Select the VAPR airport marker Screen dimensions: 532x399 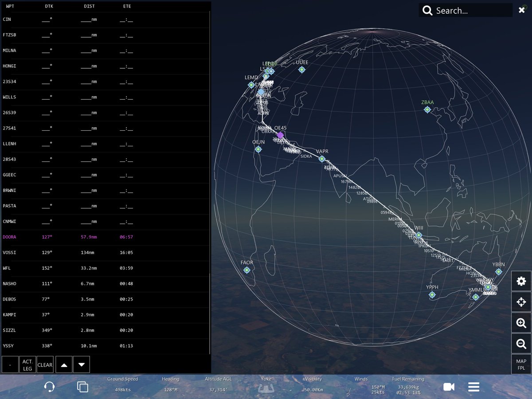pos(322,159)
